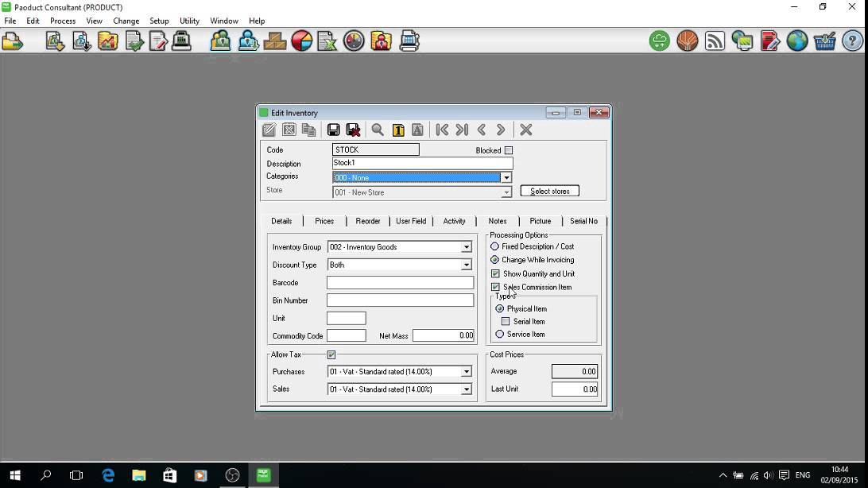Click the magnifying glass search icon

(378, 130)
